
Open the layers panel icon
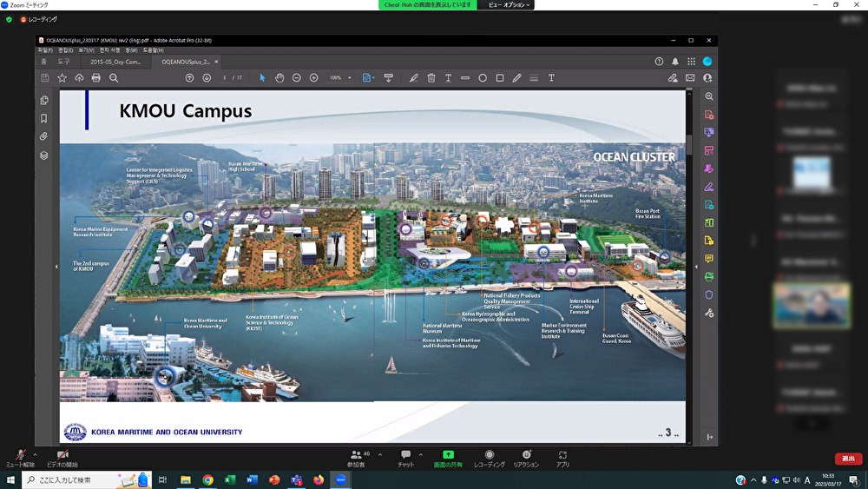[x=43, y=155]
